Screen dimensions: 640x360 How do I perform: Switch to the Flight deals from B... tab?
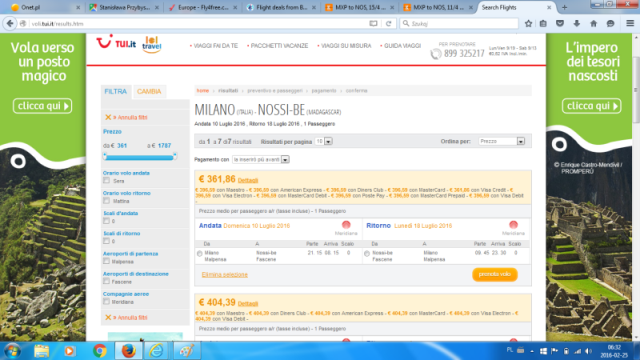click(x=282, y=7)
